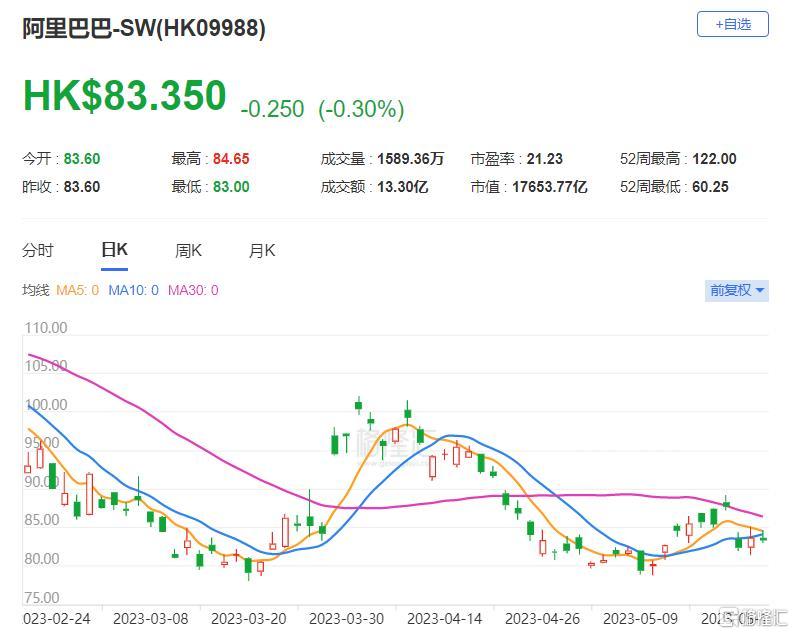Image resolution: width=794 pixels, height=634 pixels.
Task: Click today's open value 83.60
Action: tap(82, 159)
